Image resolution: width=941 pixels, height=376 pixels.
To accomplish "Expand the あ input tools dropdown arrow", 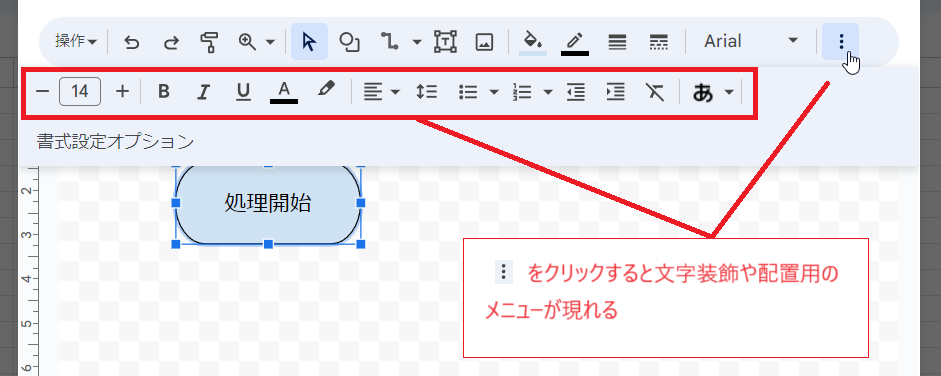I will pos(729,92).
